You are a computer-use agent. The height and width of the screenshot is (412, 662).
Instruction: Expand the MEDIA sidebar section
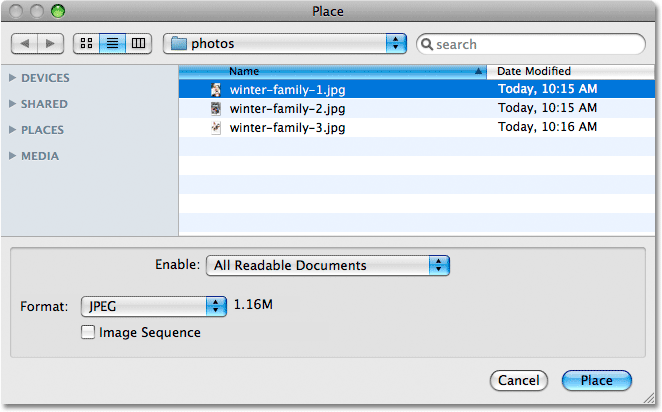12,156
